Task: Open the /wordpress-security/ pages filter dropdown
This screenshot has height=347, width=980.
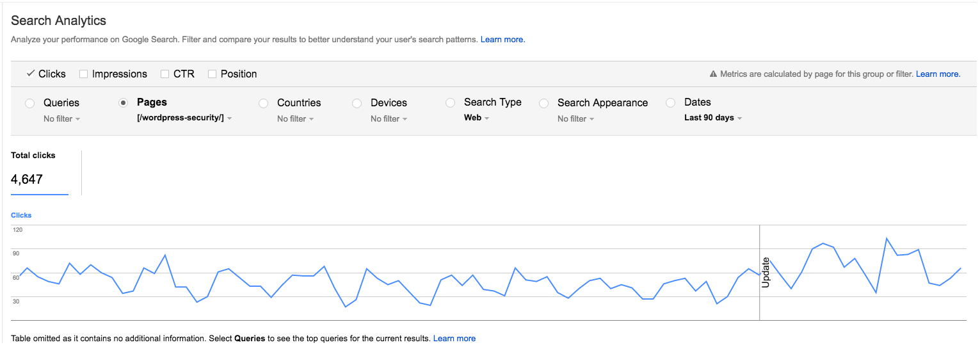Action: click(184, 118)
